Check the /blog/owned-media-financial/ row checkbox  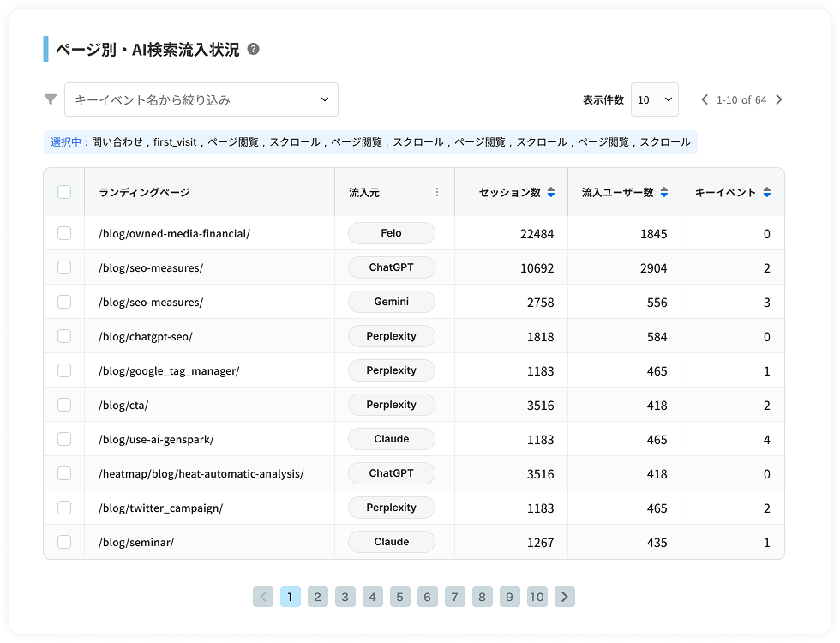[x=64, y=233]
